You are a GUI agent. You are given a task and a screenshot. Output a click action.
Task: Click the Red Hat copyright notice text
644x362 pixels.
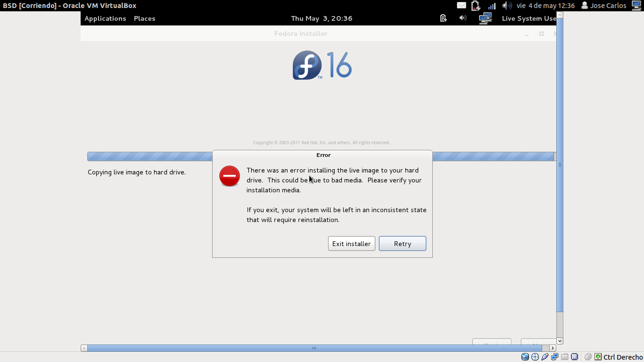coord(322,142)
